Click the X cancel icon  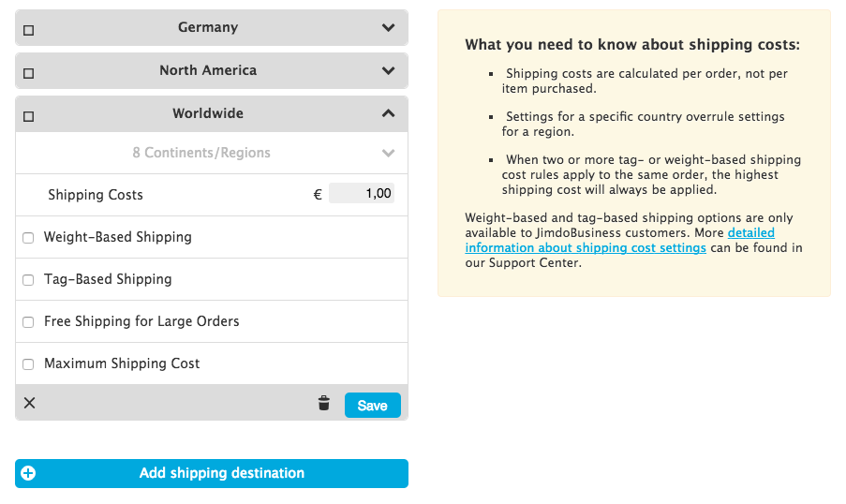point(30,403)
